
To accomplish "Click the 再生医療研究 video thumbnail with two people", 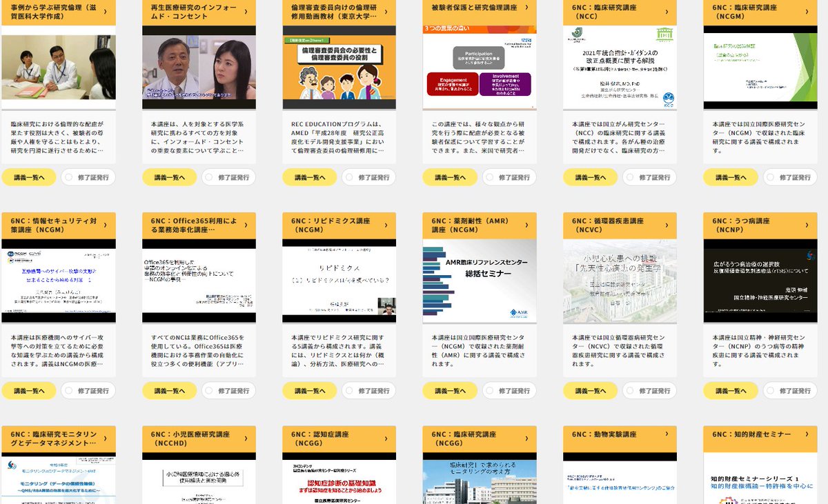I will (x=199, y=68).
